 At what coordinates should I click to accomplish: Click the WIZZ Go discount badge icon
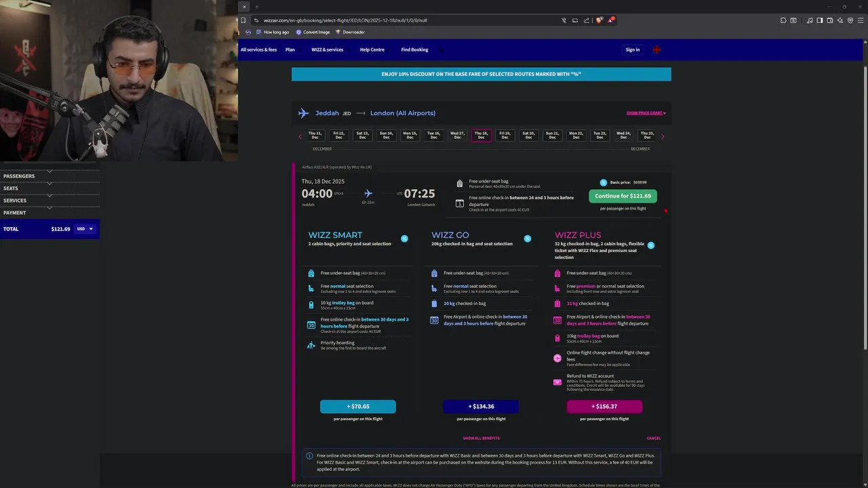tap(528, 239)
